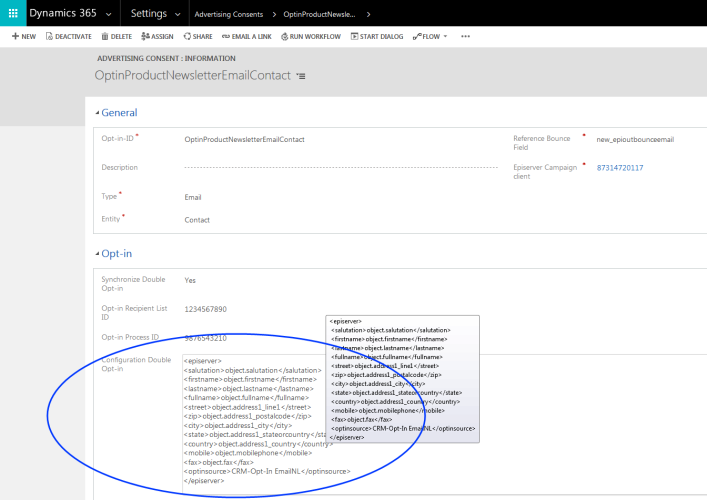Open Episerver Campaign client link 87314720117
707x500 pixels.
click(619, 168)
